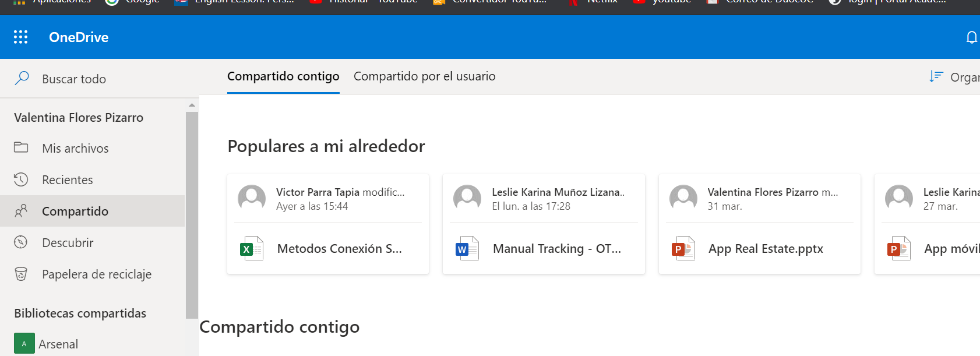The width and height of the screenshot is (980, 356).
Task: Click the 'Leslie Karina Muñoz Lizana' name on Manual Tracking card
Action: point(558,192)
